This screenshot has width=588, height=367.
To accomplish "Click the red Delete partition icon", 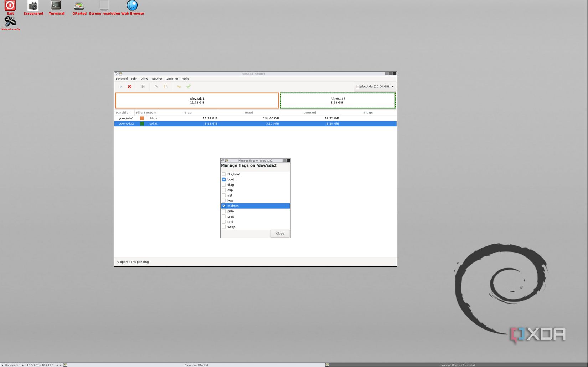I will click(130, 87).
